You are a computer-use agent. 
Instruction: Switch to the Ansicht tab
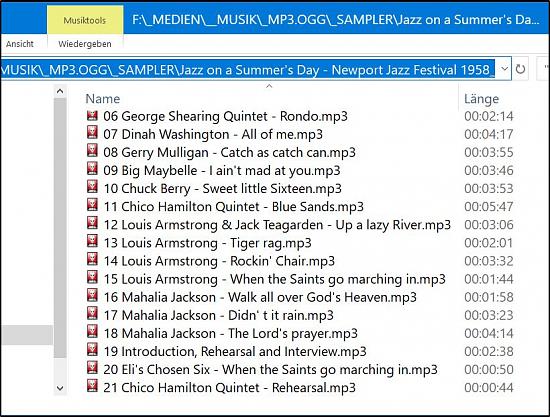[x=20, y=44]
